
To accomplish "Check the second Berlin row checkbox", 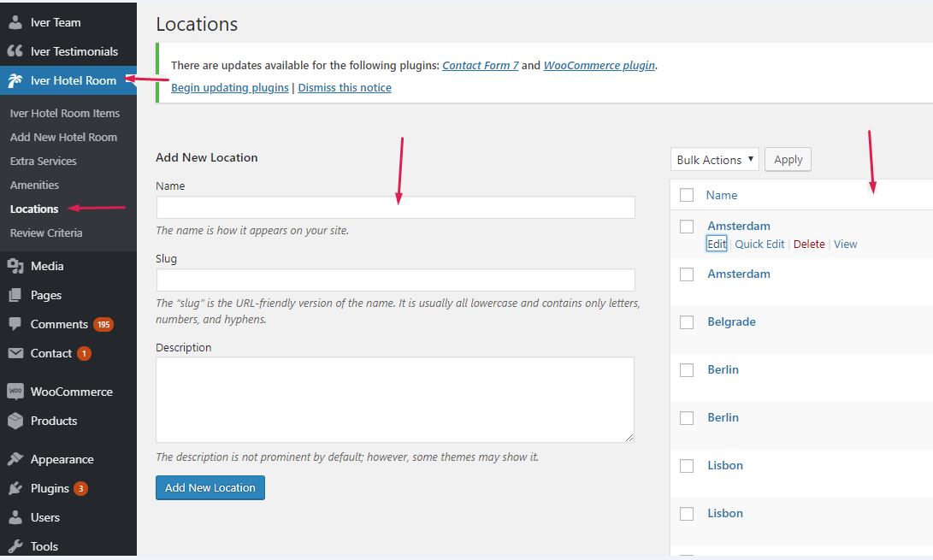I will coord(687,418).
